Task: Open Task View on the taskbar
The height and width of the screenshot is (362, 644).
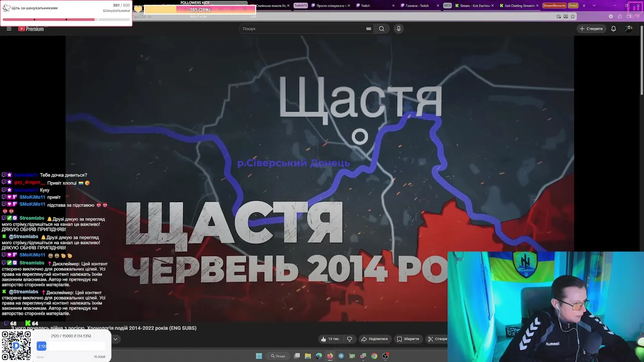Action: (297, 356)
